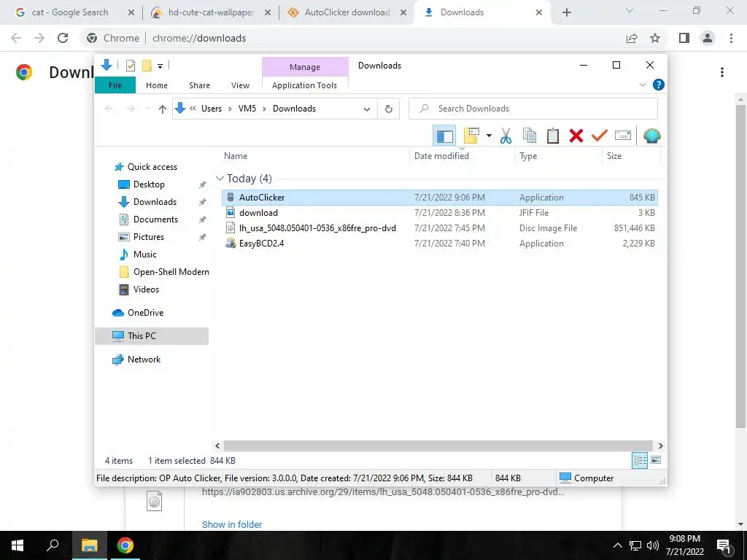Open the Home ribbon tab
The image size is (747, 560).
click(x=157, y=85)
